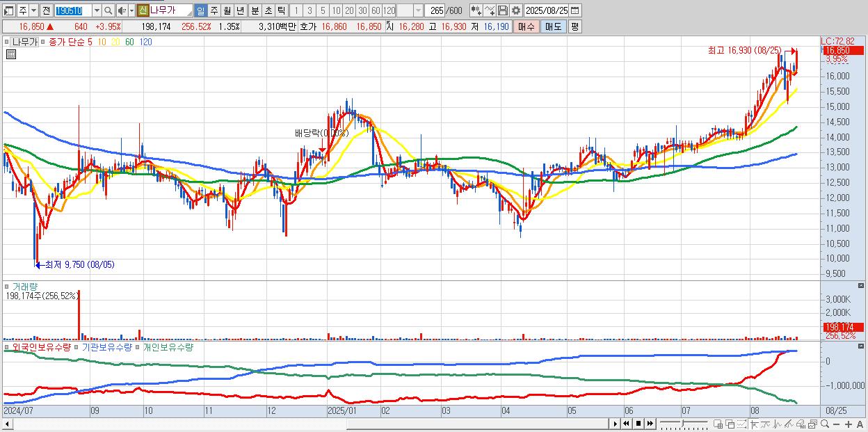Click the line-chart check tool icon
Viewport: 868px width, 432px height.
click(490, 10)
